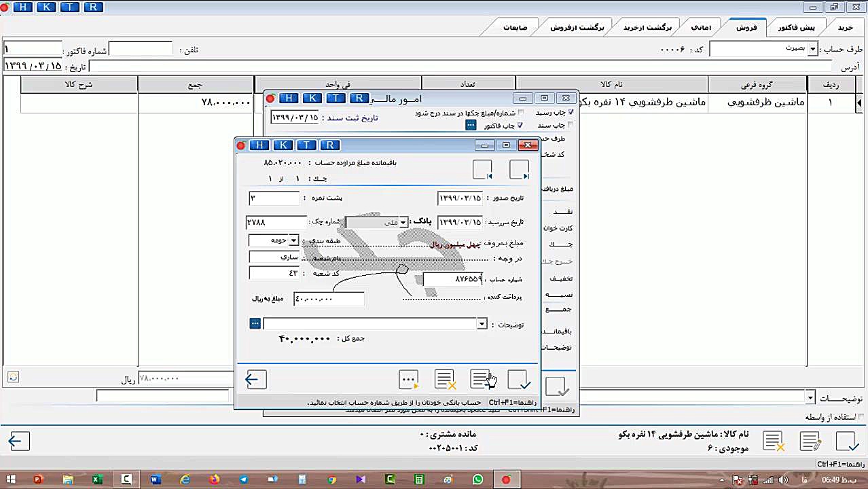Image resolution: width=868 pixels, height=489 pixels.
Task: Switch to the خرید tab
Action: 846,27
